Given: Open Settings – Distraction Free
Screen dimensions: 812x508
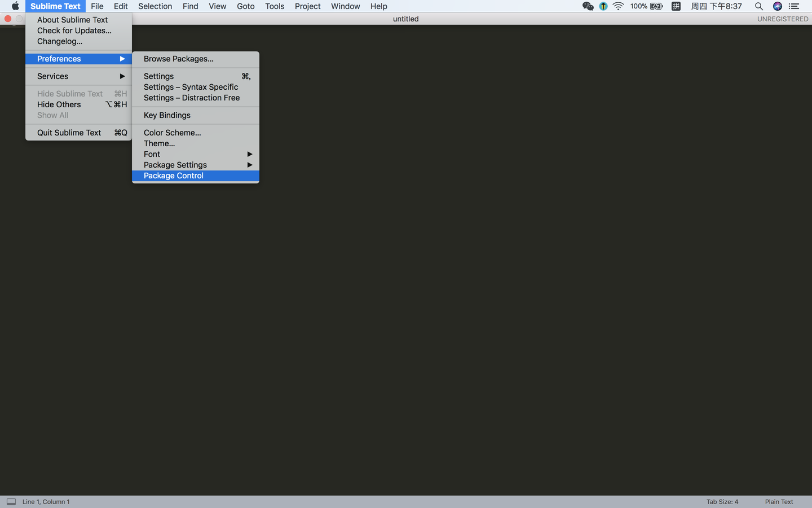Looking at the screenshot, I should coord(191,98).
